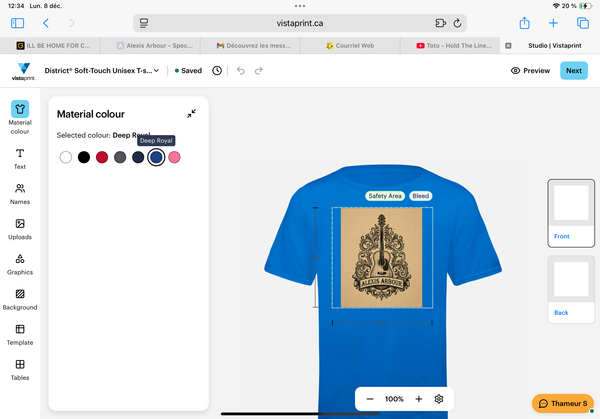Expand the District Soft-Touch product dropdown
Screen dimensions: 600x419
(x=102, y=71)
